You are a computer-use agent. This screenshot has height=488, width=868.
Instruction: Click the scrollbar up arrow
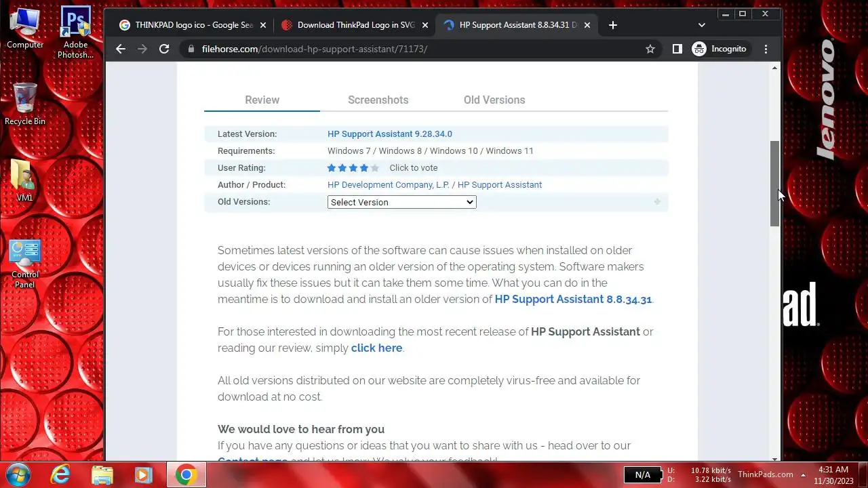pyautogui.click(x=774, y=68)
